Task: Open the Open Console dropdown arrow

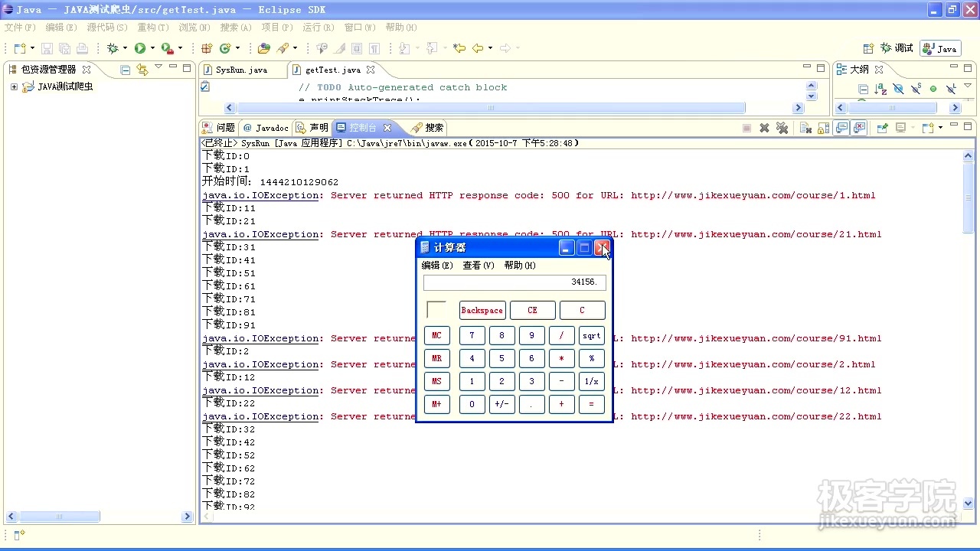Action: pyautogui.click(x=940, y=128)
